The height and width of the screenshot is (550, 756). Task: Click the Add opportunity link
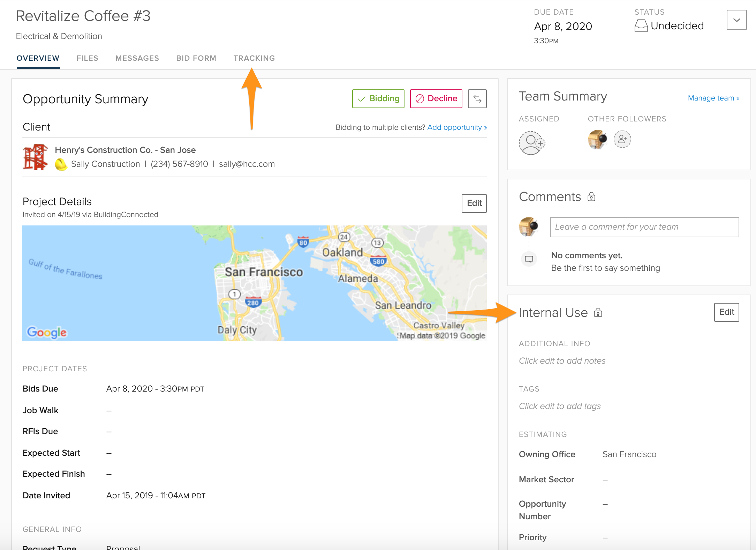tap(457, 127)
